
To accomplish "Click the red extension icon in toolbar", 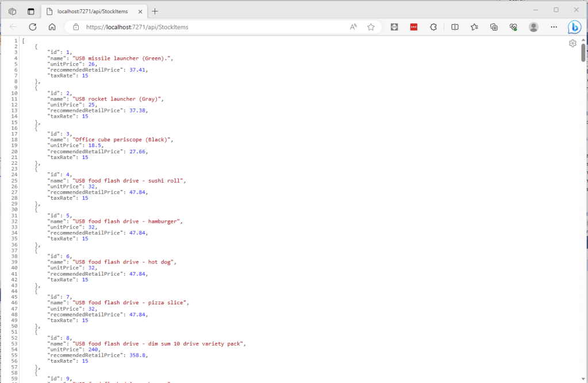I will [414, 27].
